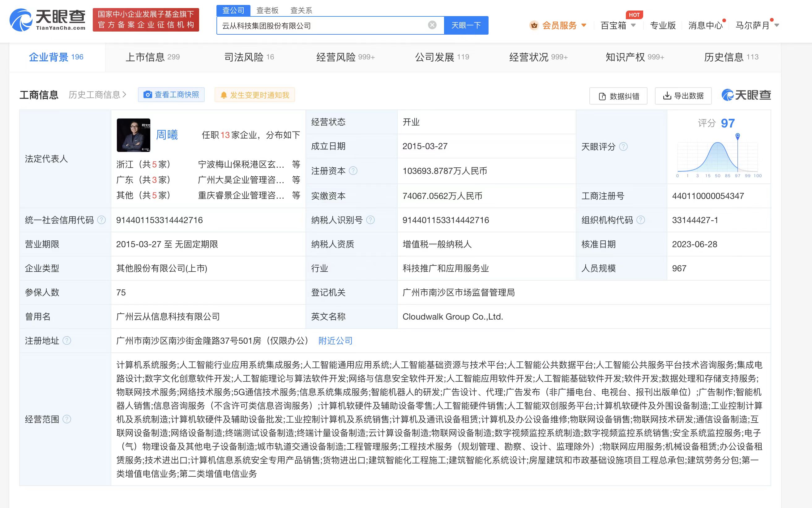Open help icon next to 注册地址
812x508 pixels.
point(67,341)
